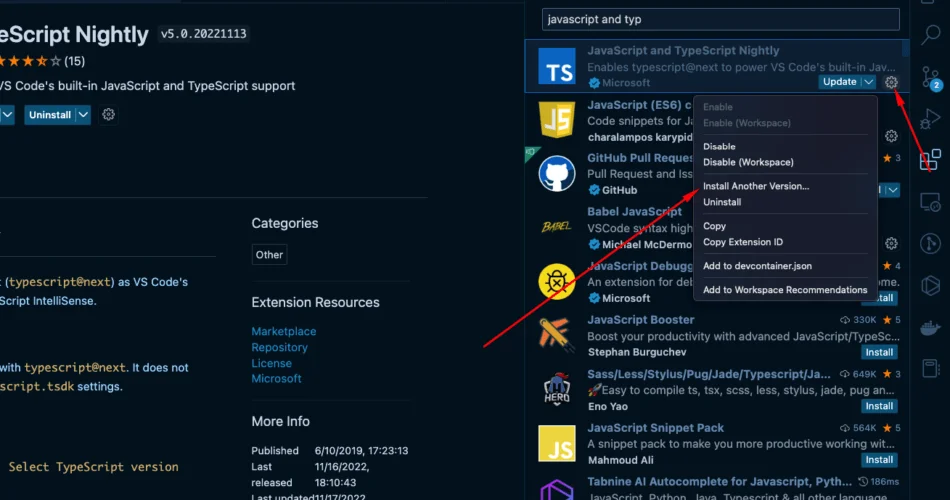Click the Categories heading

click(285, 224)
